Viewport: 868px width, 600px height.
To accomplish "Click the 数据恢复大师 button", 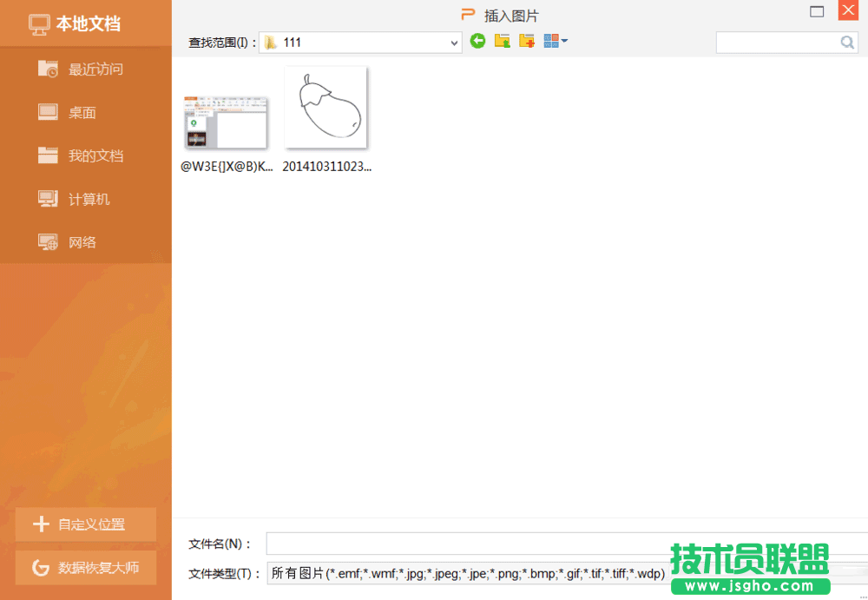I will pos(86,568).
